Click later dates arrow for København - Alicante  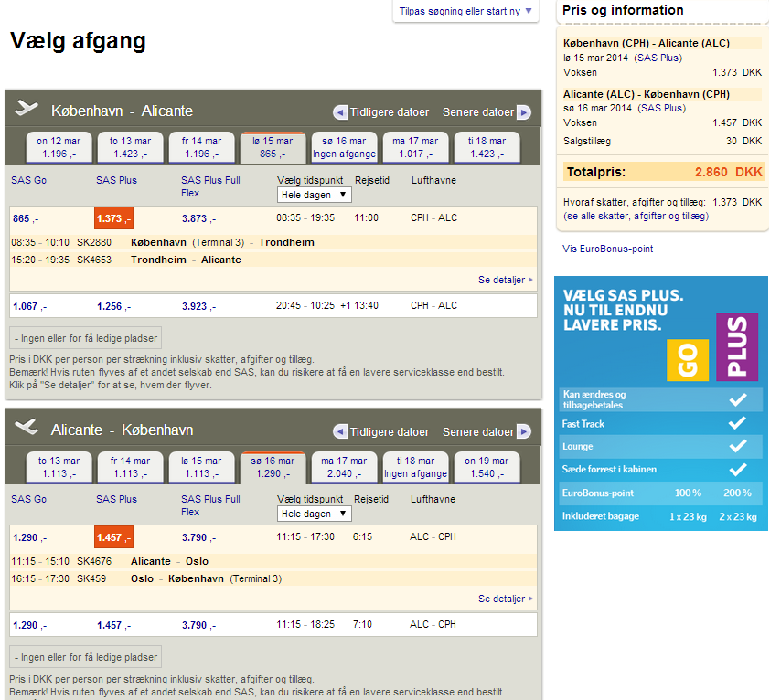(x=523, y=112)
